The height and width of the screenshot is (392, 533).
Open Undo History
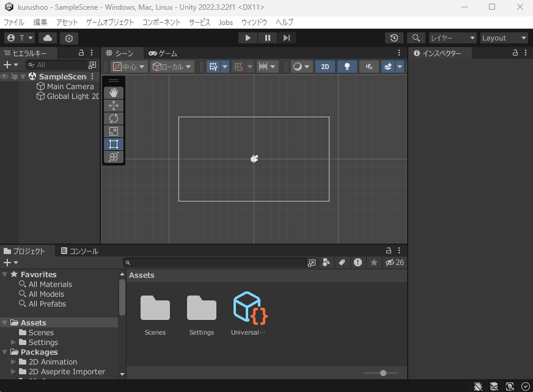(394, 38)
